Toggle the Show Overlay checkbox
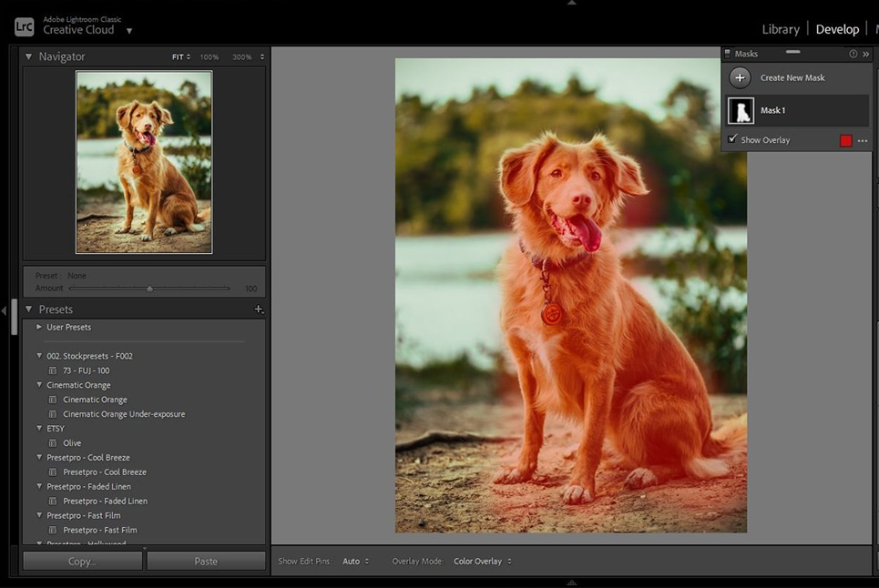 (732, 139)
